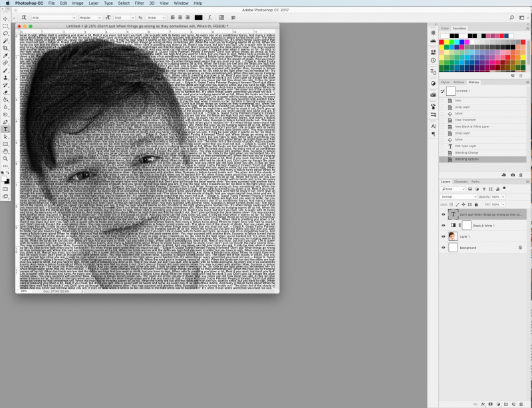Image resolution: width=532 pixels, height=408 pixels.
Task: Select the Healing Brush tool
Action: pos(5,63)
